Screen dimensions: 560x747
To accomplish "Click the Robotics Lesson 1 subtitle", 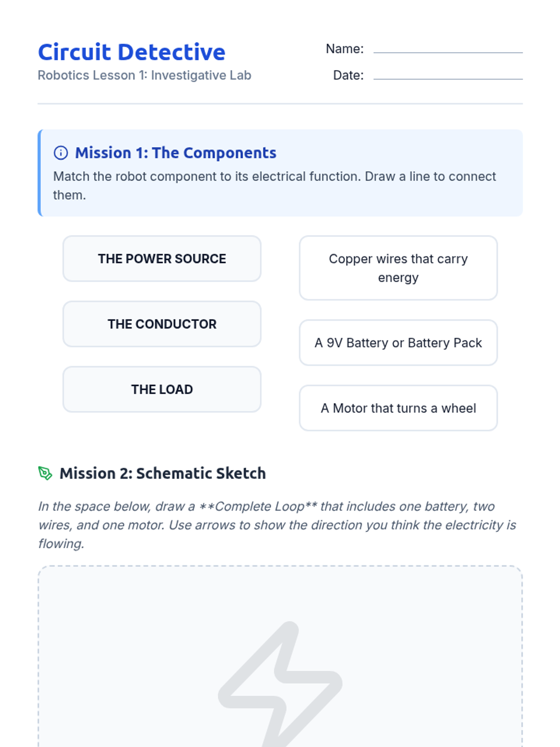I will tap(144, 75).
